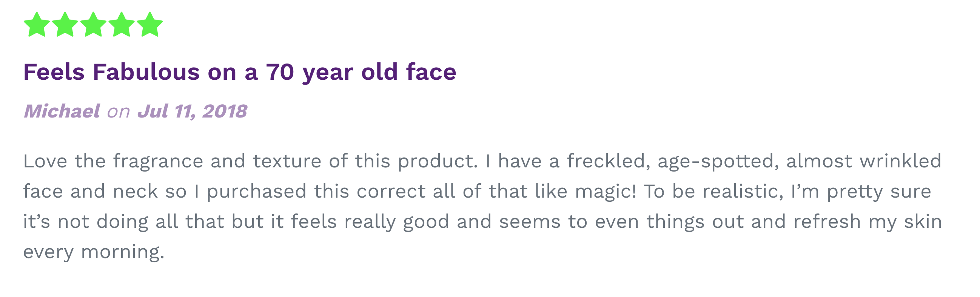Click the number 70 in the review title

coord(280,72)
